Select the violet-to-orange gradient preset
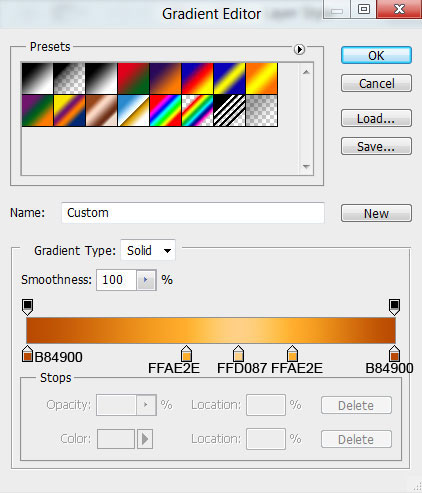 click(x=165, y=78)
